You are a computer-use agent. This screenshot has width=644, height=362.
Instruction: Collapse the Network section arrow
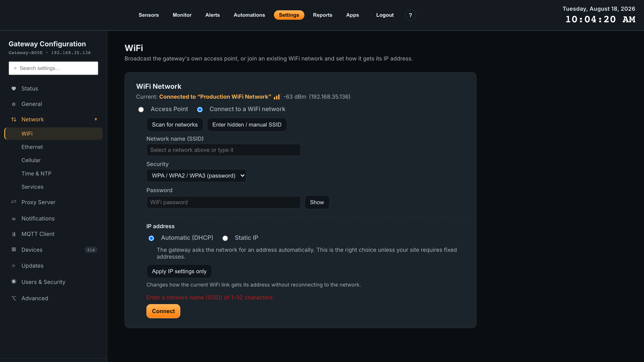click(96, 119)
